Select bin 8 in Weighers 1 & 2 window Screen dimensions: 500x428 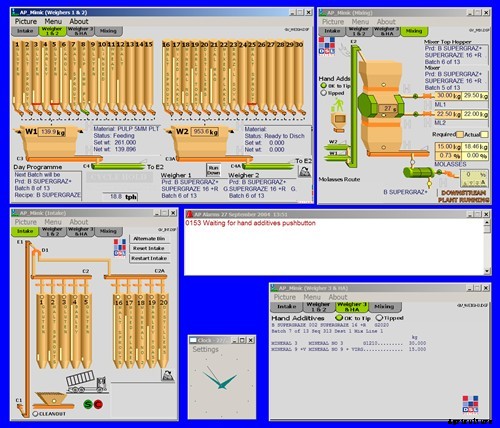pyautogui.click(x=83, y=77)
